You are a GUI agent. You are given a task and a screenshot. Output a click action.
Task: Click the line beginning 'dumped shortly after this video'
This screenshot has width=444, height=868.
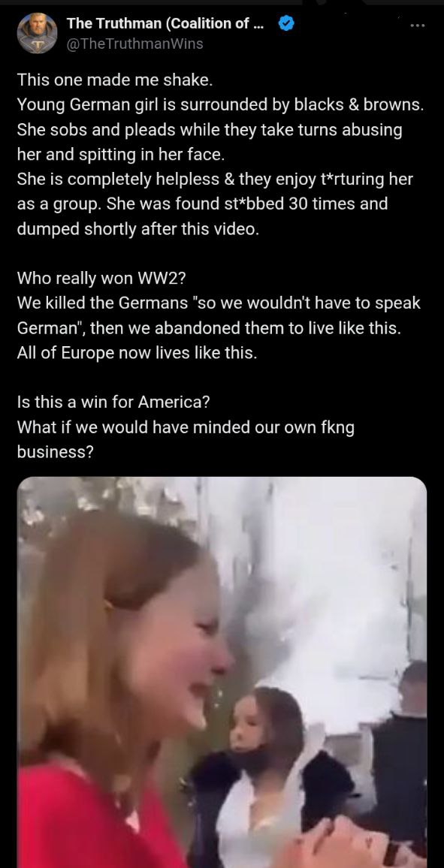[137, 228]
